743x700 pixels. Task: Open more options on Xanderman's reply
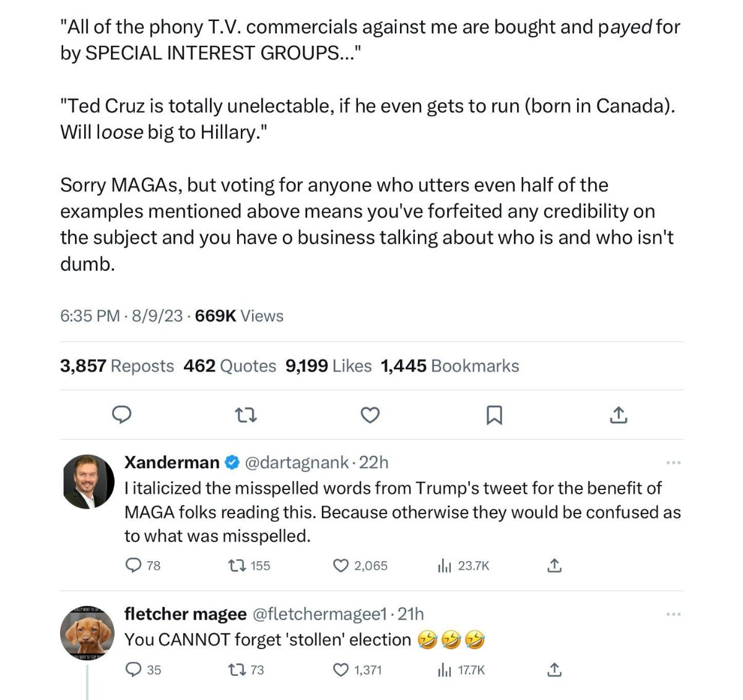pyautogui.click(x=673, y=463)
